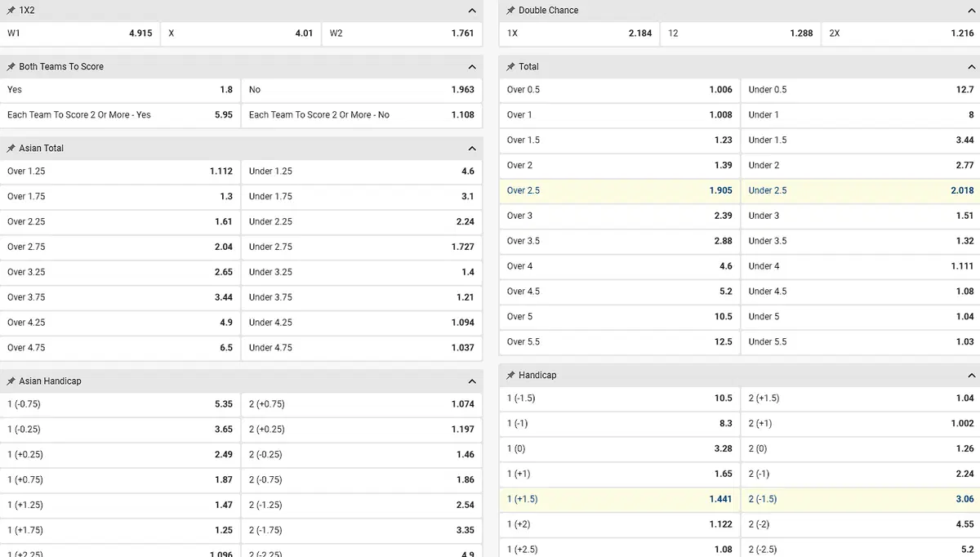
Task: Collapse the 1X2 section
Action: pyautogui.click(x=472, y=11)
